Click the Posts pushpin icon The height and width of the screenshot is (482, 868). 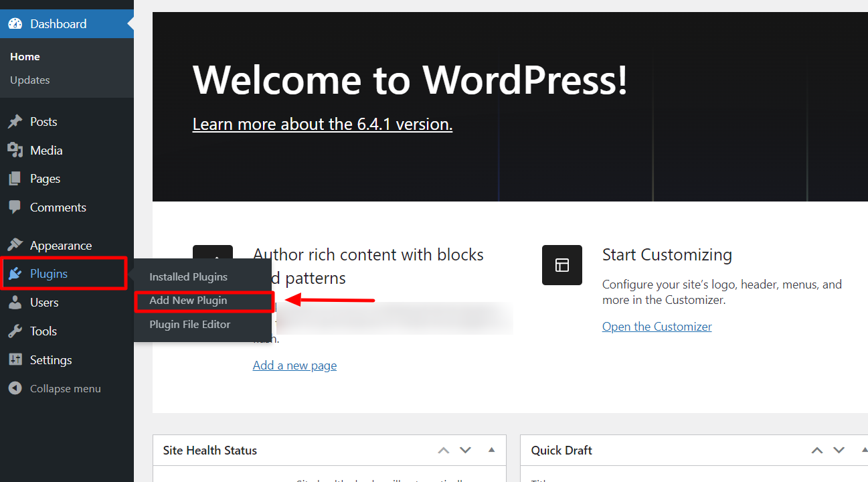15,122
